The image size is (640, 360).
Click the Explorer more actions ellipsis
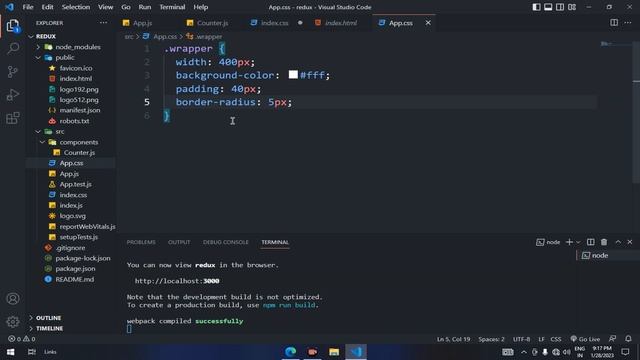click(103, 23)
